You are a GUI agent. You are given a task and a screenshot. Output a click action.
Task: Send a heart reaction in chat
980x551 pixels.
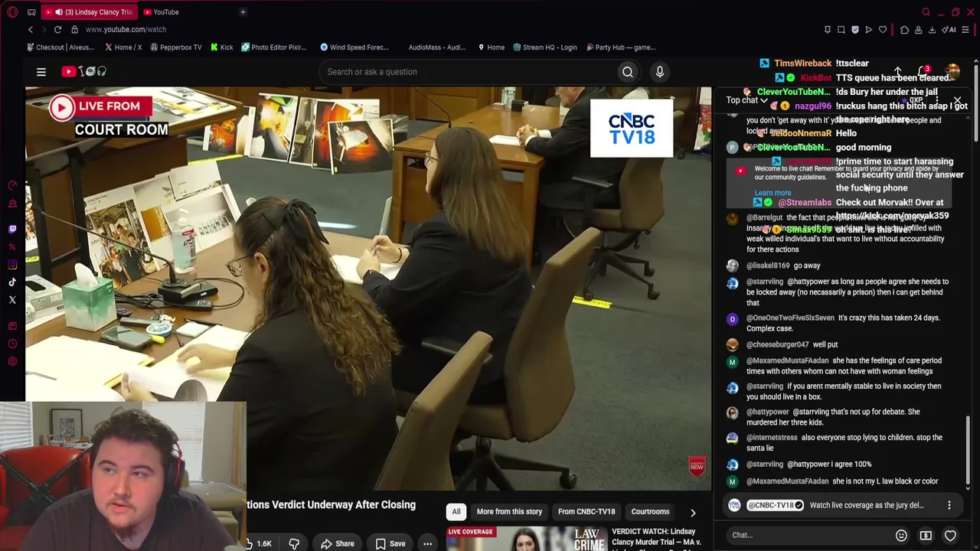coord(950,536)
